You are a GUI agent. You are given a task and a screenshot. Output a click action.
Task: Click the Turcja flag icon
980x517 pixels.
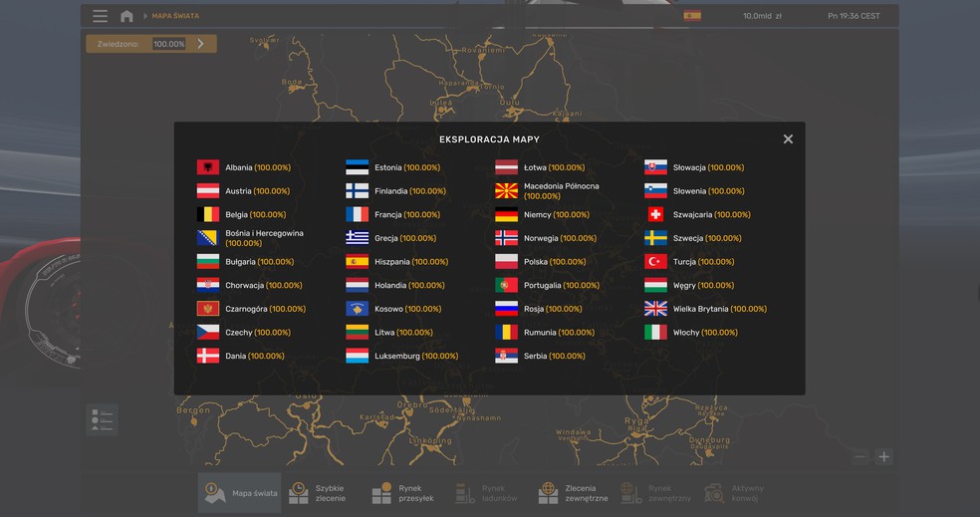pyautogui.click(x=655, y=262)
